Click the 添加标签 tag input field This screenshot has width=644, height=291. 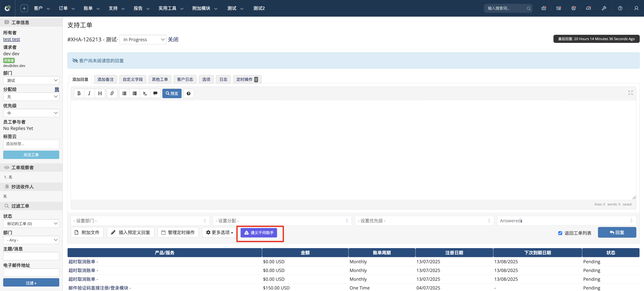tap(31, 144)
